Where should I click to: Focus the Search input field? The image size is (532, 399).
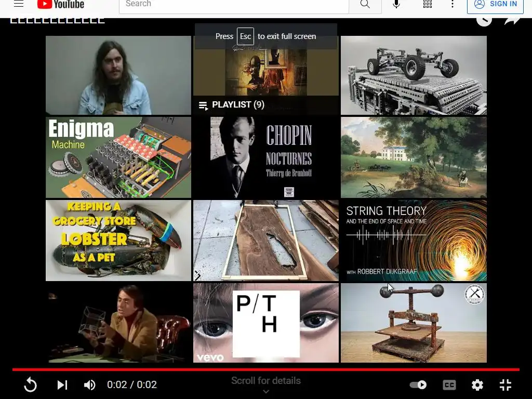tap(234, 5)
